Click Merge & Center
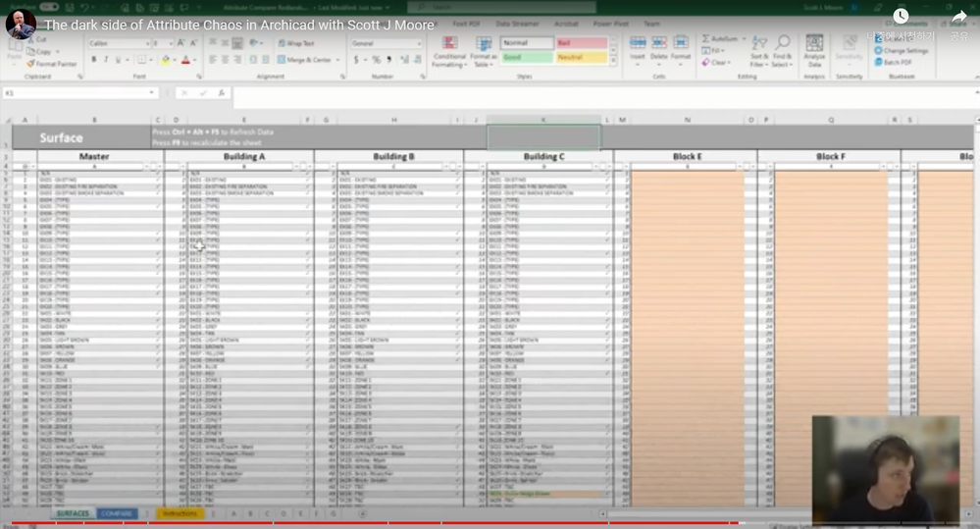 [x=304, y=60]
